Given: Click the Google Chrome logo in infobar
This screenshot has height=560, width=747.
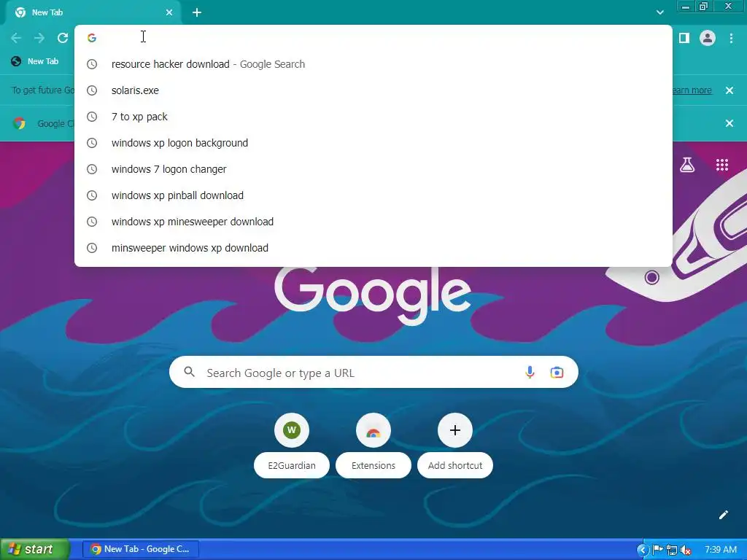Looking at the screenshot, I should [x=19, y=123].
